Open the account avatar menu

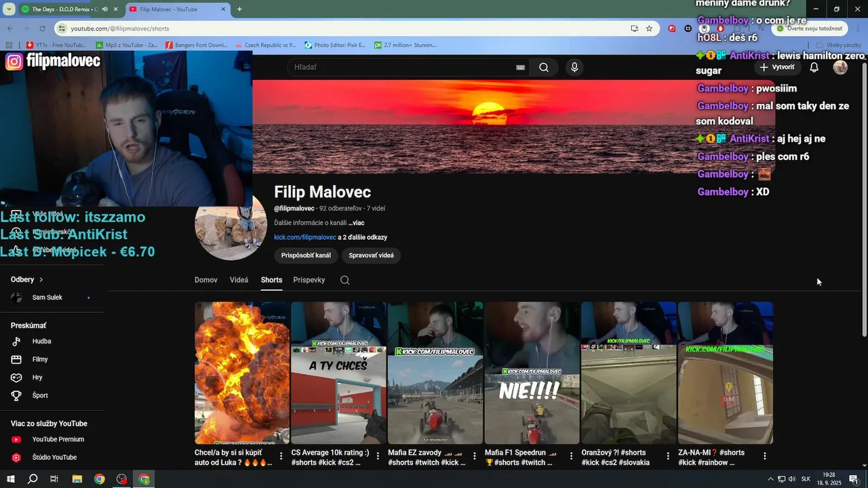[840, 67]
